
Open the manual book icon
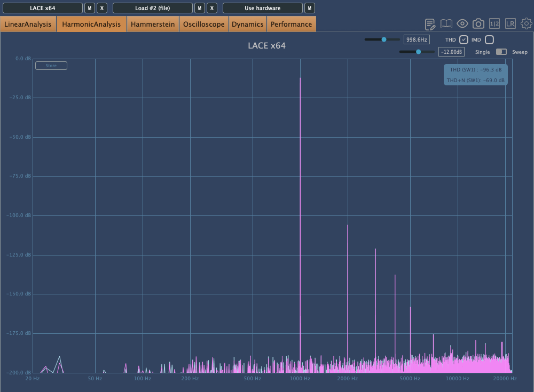point(446,24)
